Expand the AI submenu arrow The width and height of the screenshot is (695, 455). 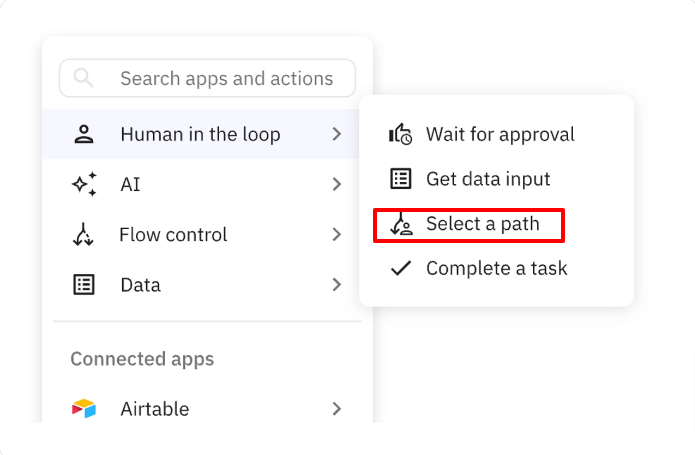point(337,184)
